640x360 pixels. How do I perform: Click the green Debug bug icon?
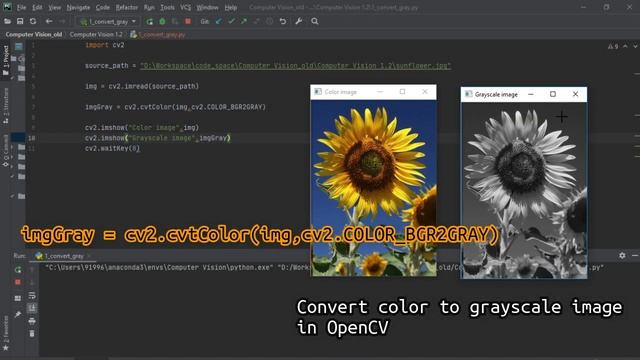(162, 21)
